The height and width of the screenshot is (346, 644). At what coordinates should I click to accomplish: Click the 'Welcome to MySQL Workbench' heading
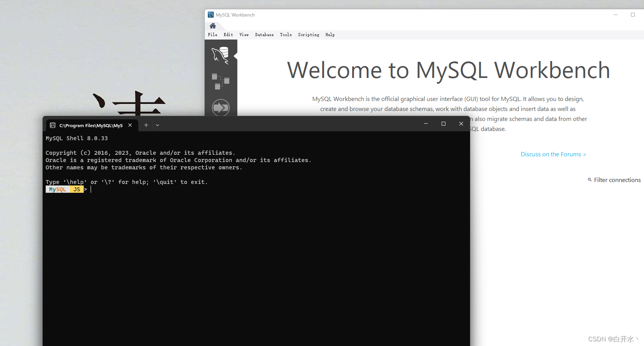449,70
